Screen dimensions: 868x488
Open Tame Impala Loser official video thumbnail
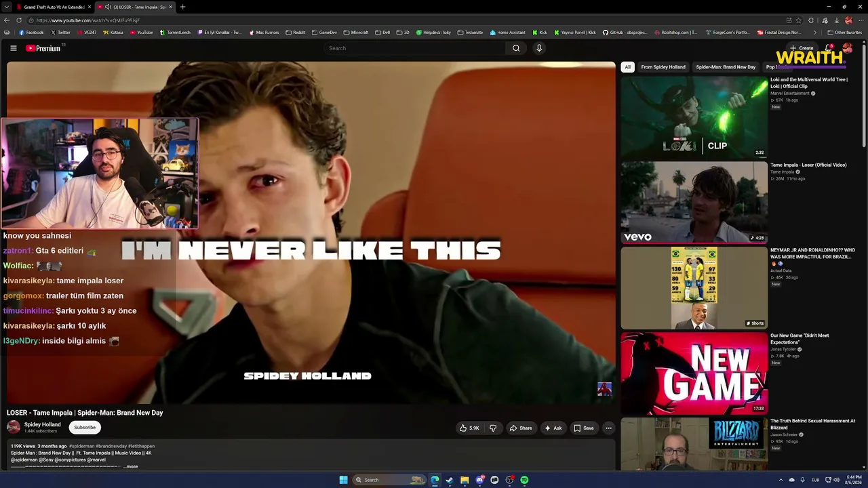[x=694, y=202]
